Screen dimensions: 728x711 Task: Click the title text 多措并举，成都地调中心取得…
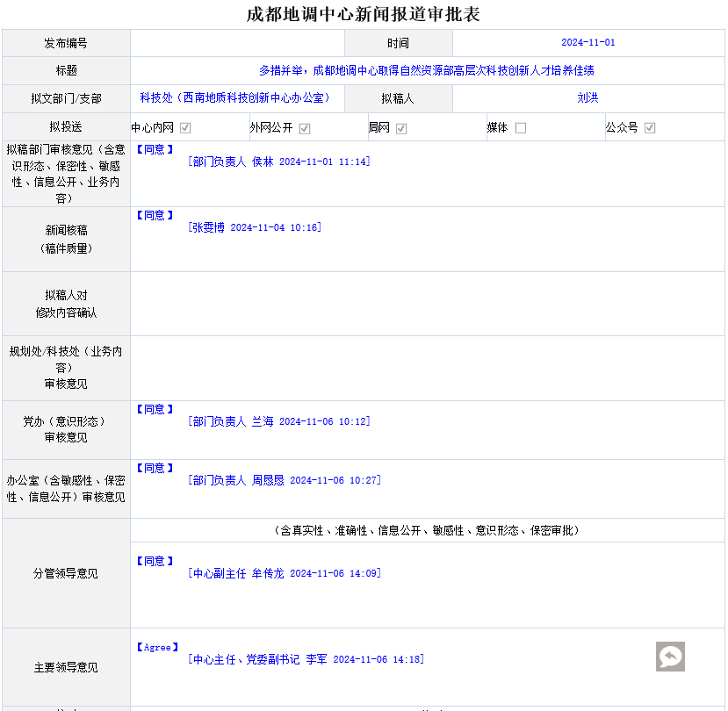click(x=427, y=70)
